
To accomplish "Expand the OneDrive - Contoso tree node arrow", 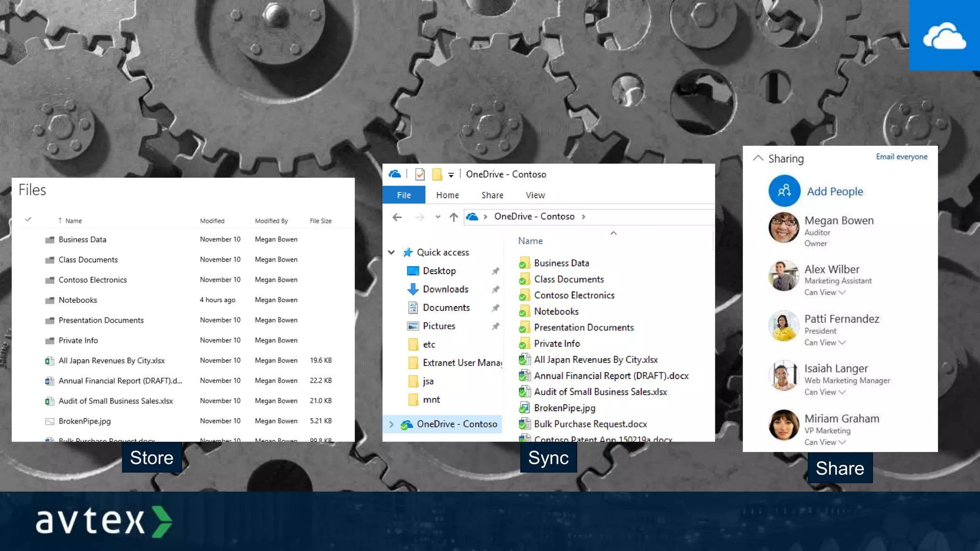I will 391,424.
